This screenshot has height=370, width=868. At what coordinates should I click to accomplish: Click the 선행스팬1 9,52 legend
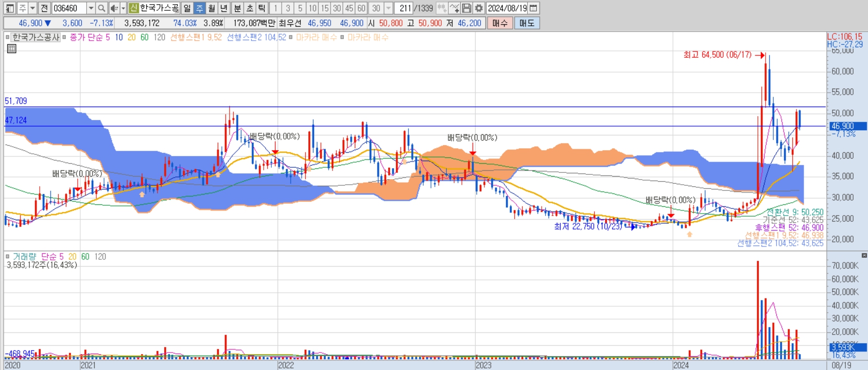coord(196,38)
